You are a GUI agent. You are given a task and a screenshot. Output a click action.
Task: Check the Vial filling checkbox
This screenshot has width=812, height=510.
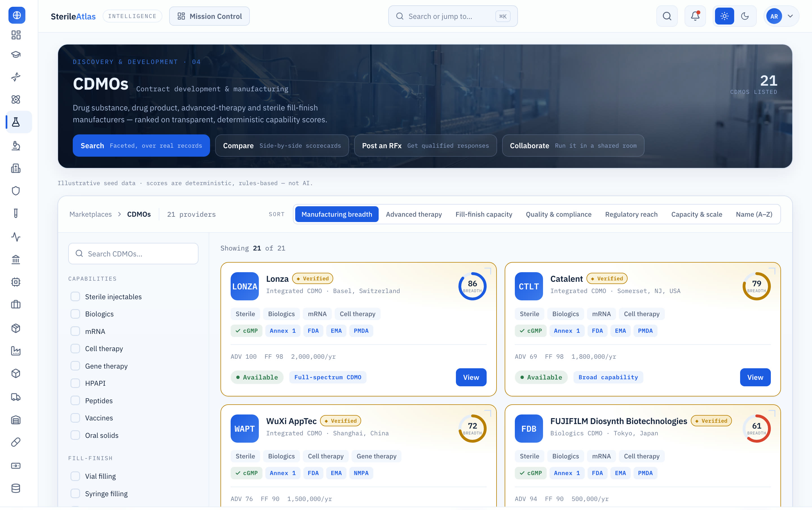point(75,476)
